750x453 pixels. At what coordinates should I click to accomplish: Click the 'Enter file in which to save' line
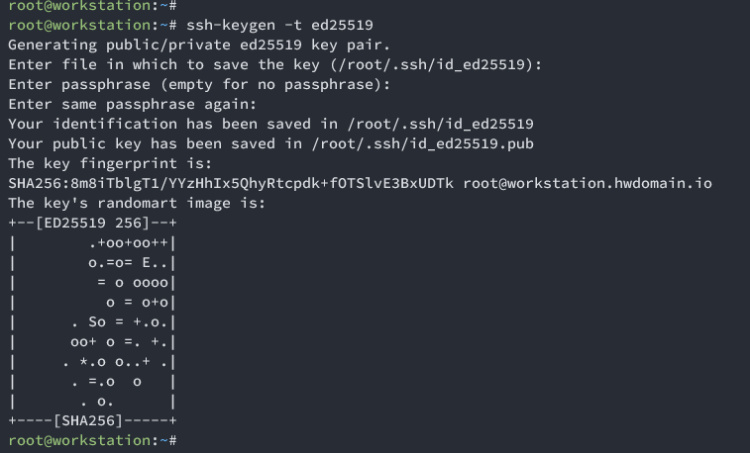click(x=274, y=66)
